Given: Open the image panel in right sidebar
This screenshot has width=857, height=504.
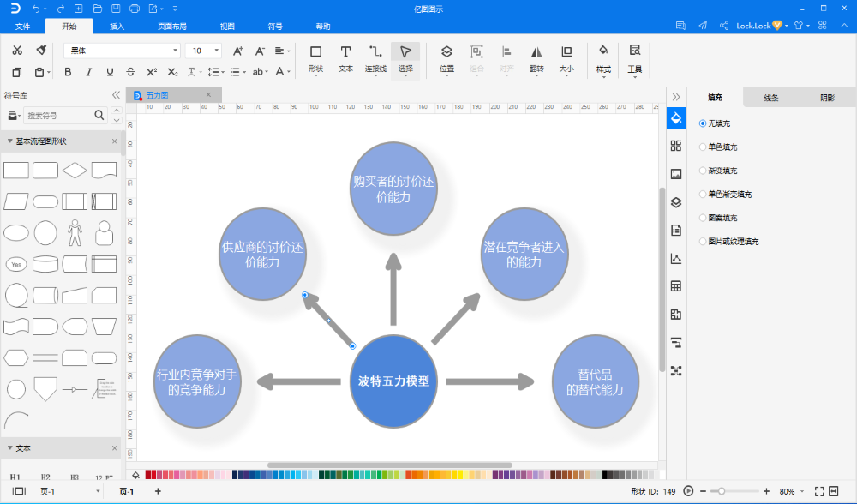Looking at the screenshot, I should pyautogui.click(x=676, y=174).
